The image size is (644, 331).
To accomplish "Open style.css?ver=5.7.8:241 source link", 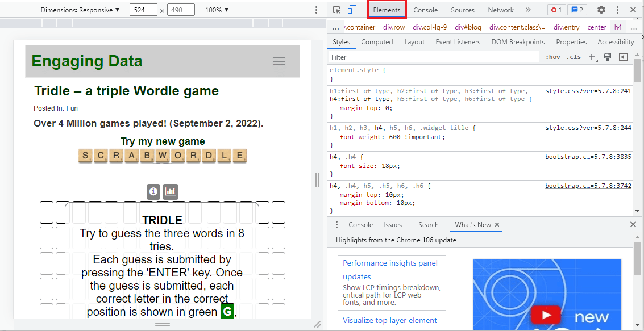I will pyautogui.click(x=588, y=91).
